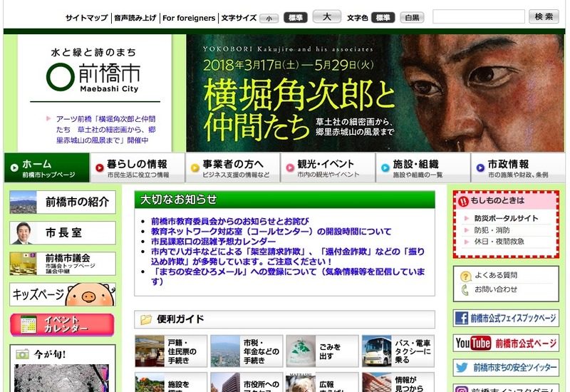
Task: Click the Twitter bird icon for 前橋市まちの安全ツイッター
Action: click(x=462, y=368)
